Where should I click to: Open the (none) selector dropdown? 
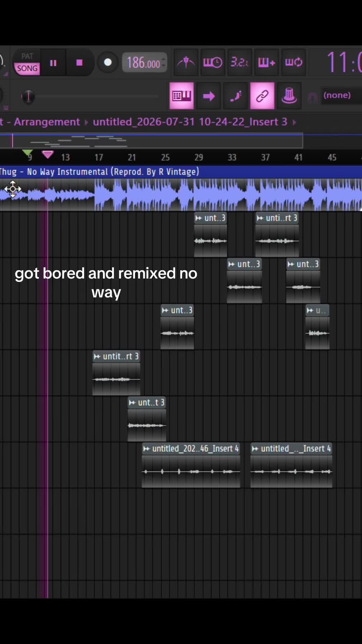tap(340, 95)
